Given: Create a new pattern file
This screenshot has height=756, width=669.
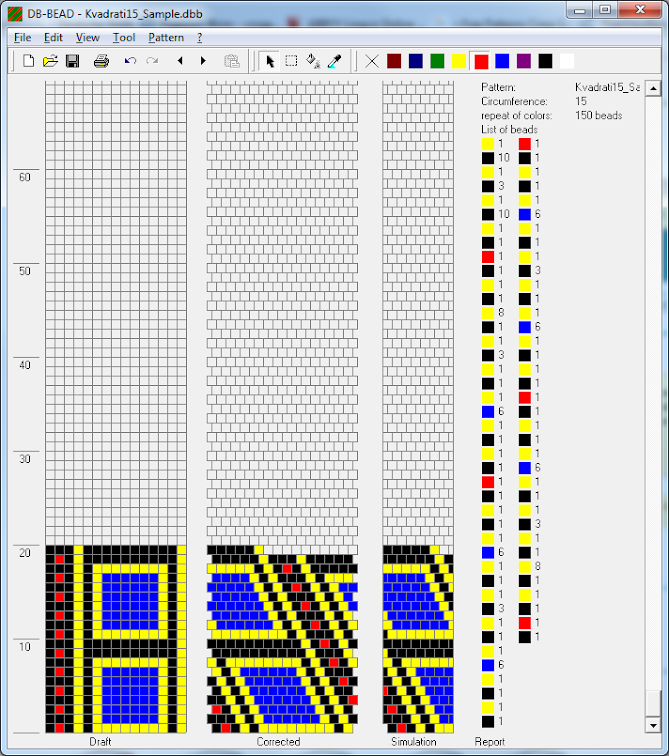Looking at the screenshot, I should [28, 61].
